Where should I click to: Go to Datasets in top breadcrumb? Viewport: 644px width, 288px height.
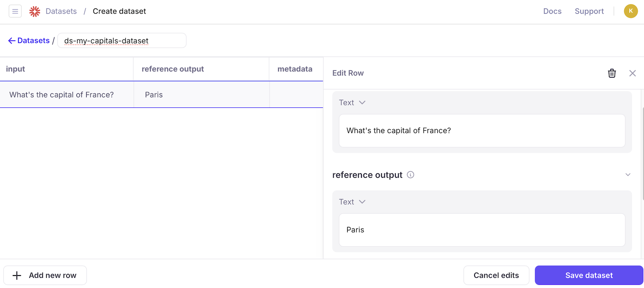point(61,11)
